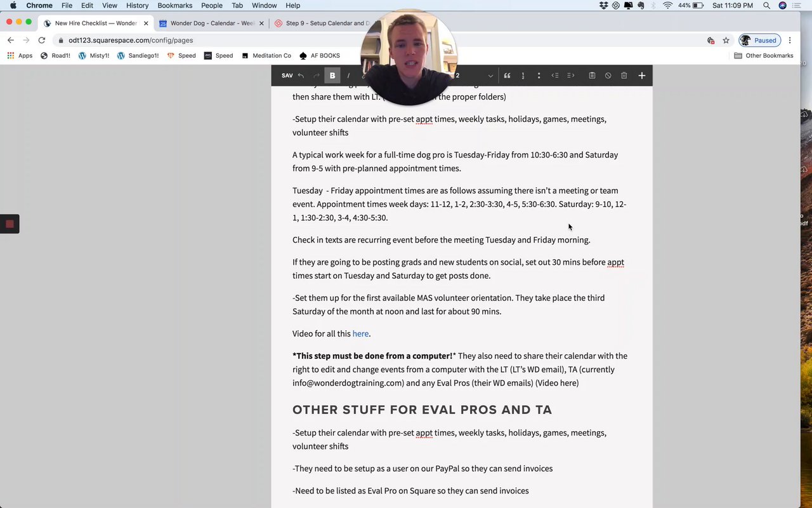812x508 pixels.
Task: Apply bulleted list formatting
Action: tap(539, 76)
